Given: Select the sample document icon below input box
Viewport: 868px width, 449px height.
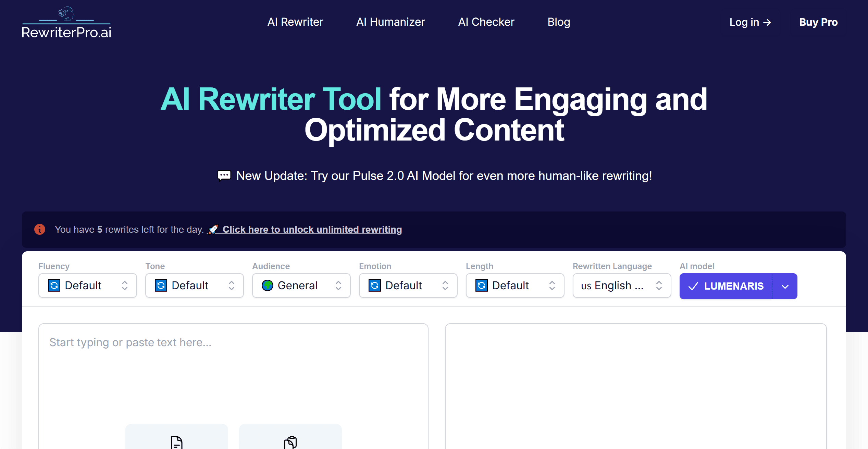Looking at the screenshot, I should [x=176, y=442].
